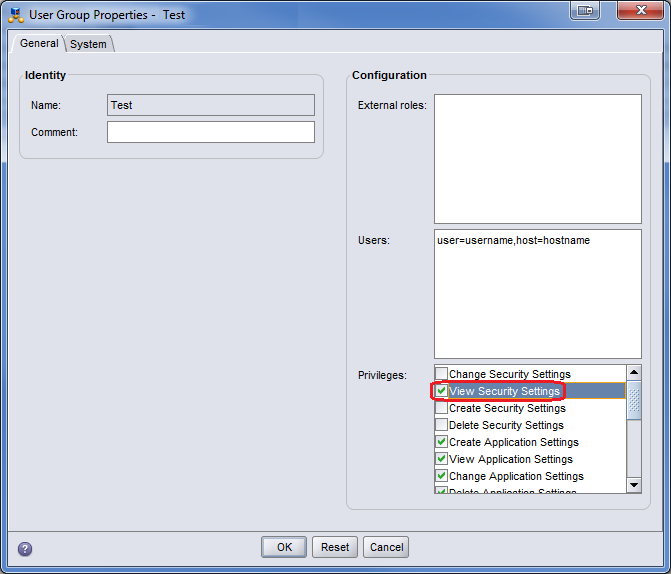Focus the Comment input field

(211, 132)
